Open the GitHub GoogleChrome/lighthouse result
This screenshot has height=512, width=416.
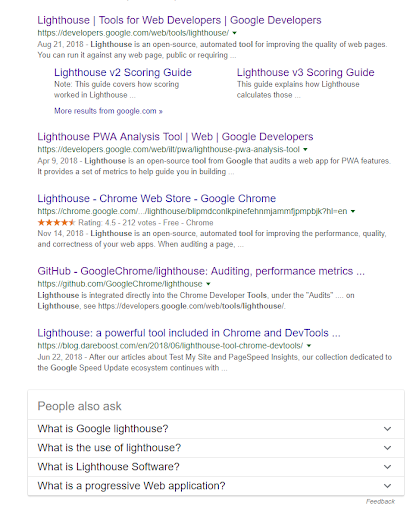coord(201,271)
